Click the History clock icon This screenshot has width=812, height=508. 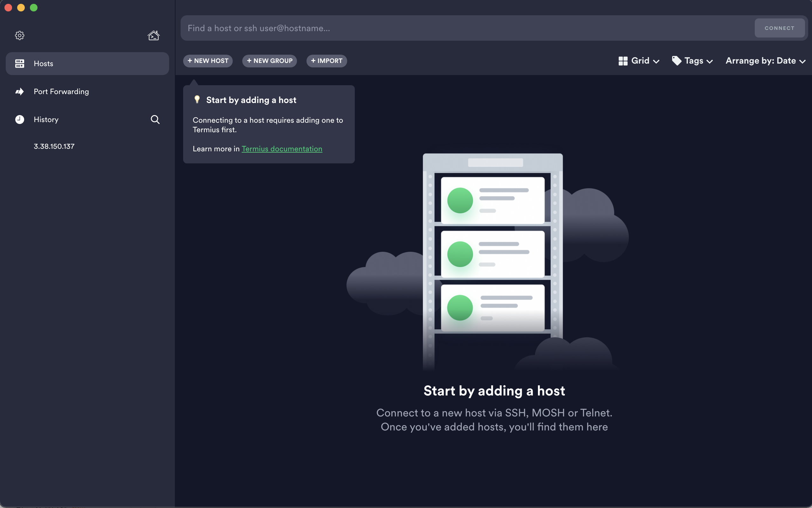coord(19,120)
